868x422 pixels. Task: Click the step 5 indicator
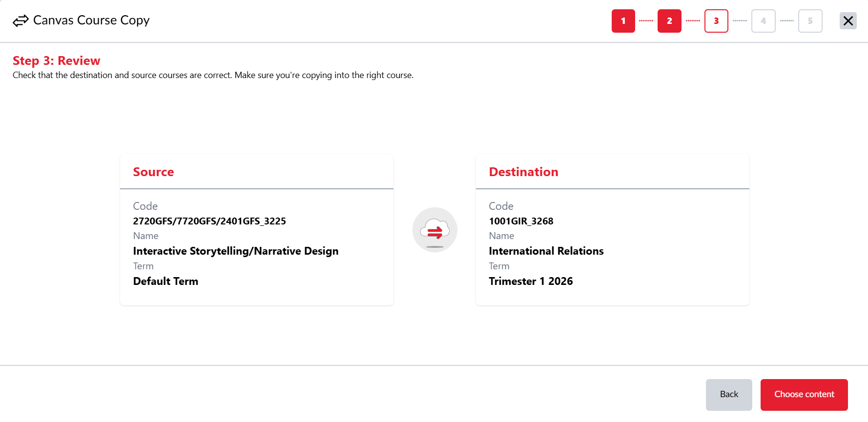click(x=810, y=21)
